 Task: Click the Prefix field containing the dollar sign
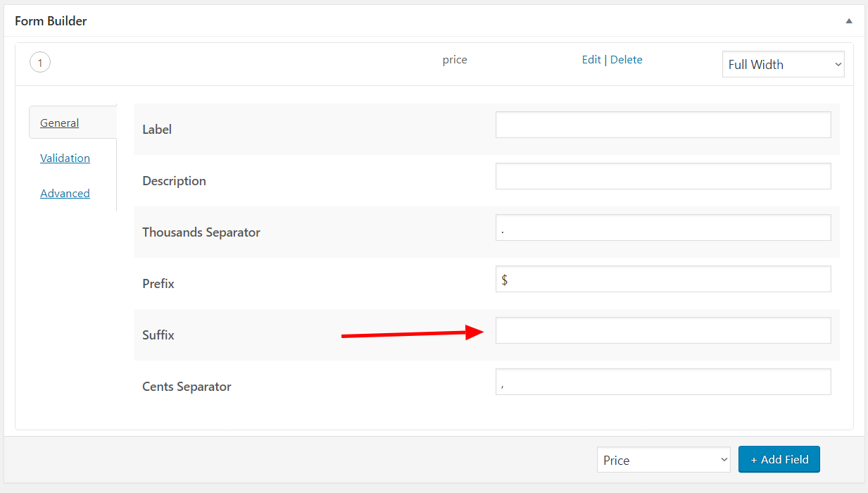662,278
